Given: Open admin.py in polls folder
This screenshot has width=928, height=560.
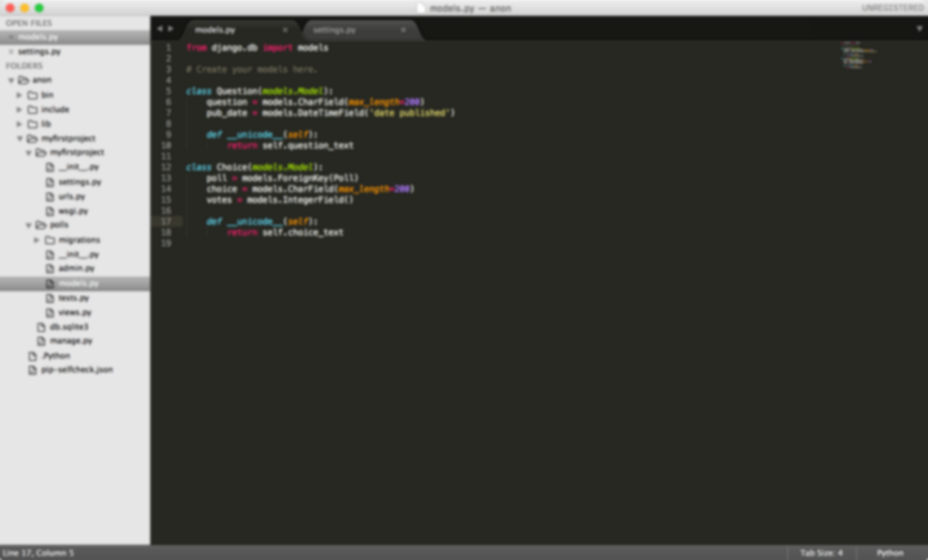Looking at the screenshot, I should 77,268.
